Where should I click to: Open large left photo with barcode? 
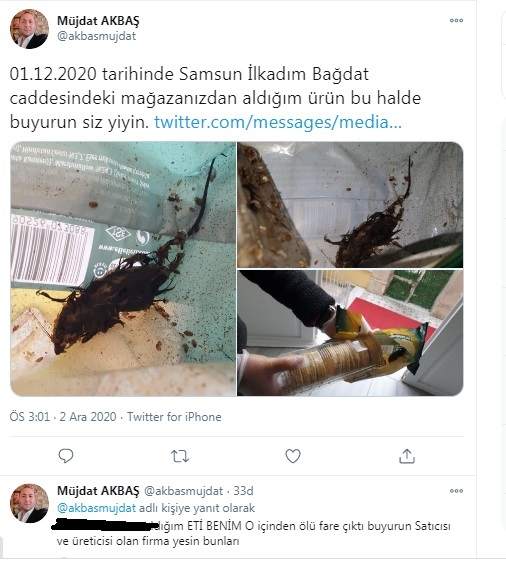pos(123,269)
